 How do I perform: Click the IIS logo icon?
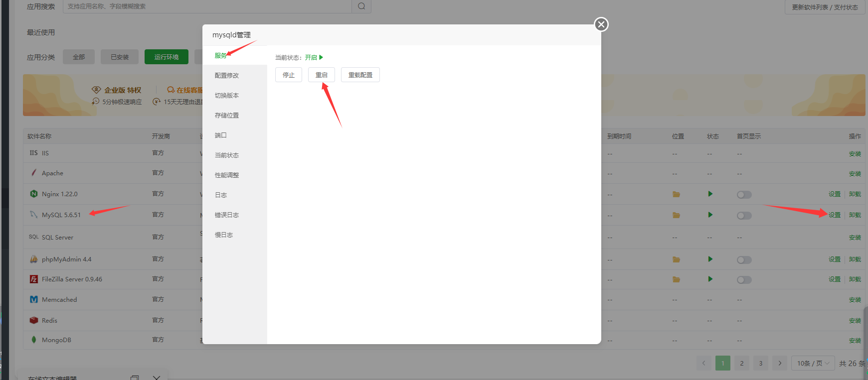[x=33, y=153]
